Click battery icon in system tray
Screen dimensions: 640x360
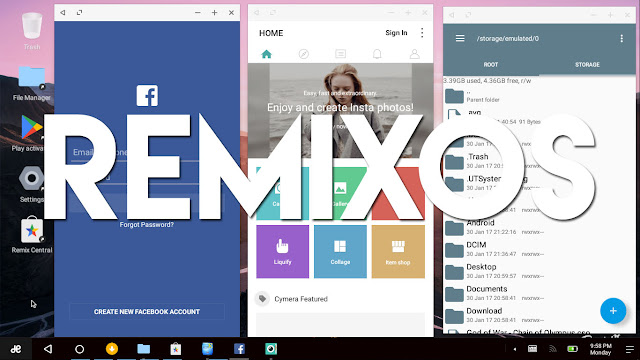[572, 349]
